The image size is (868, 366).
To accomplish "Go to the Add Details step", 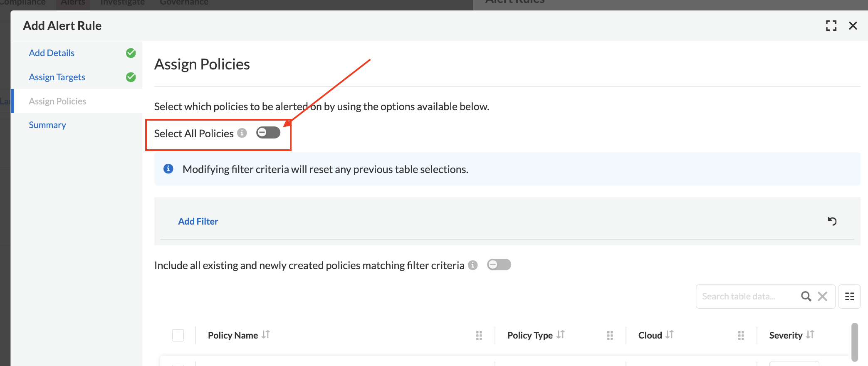I will coord(52,53).
